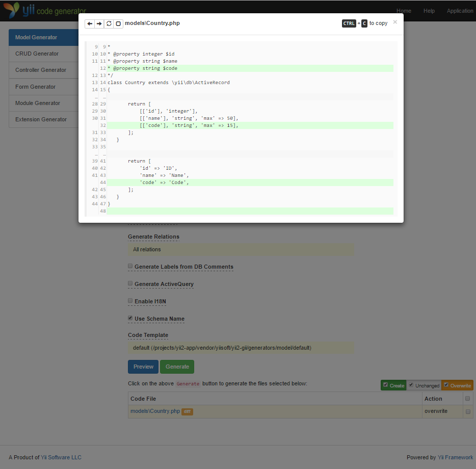Click the green Generate button
Screen dimensions: 476x469
(177, 367)
